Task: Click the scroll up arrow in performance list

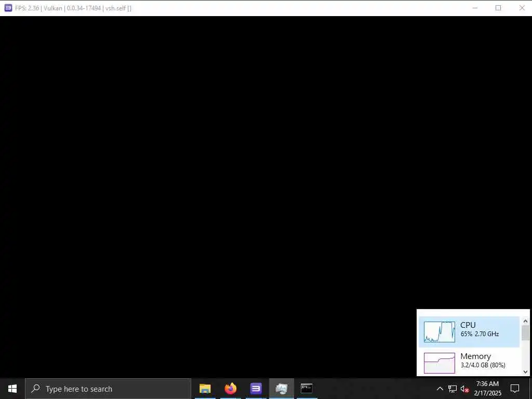Action: click(526, 321)
